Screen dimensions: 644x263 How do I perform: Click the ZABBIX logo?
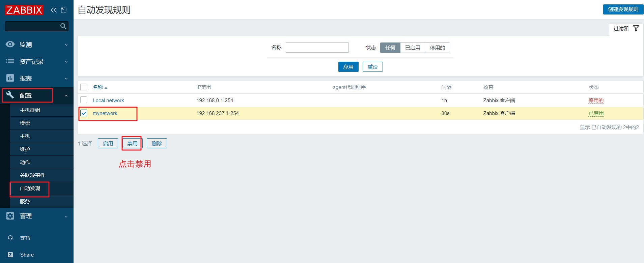point(24,10)
